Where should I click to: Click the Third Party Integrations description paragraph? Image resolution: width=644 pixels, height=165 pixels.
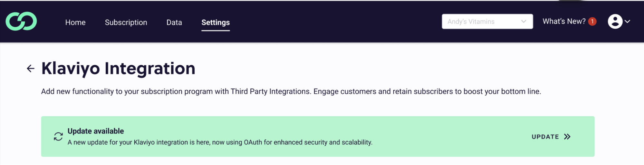point(291,92)
